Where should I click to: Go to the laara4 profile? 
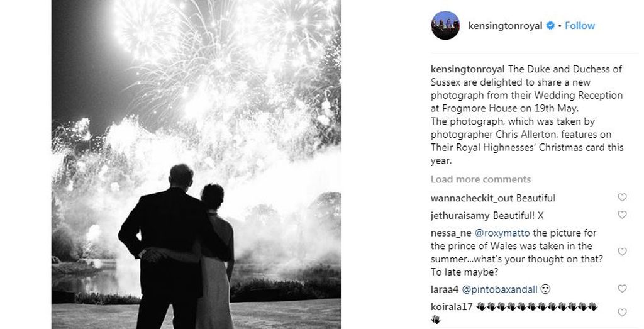pos(445,289)
